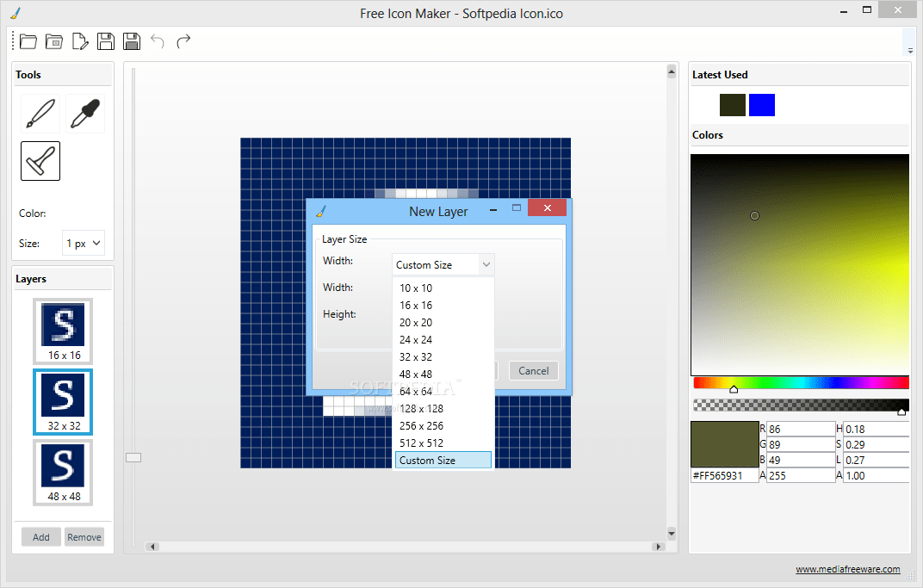The height and width of the screenshot is (588, 923).
Task: Open the icon library folder
Action: 53,40
